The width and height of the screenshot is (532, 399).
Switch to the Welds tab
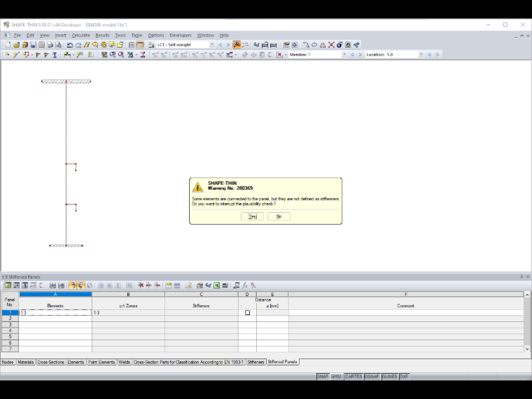[x=125, y=362]
